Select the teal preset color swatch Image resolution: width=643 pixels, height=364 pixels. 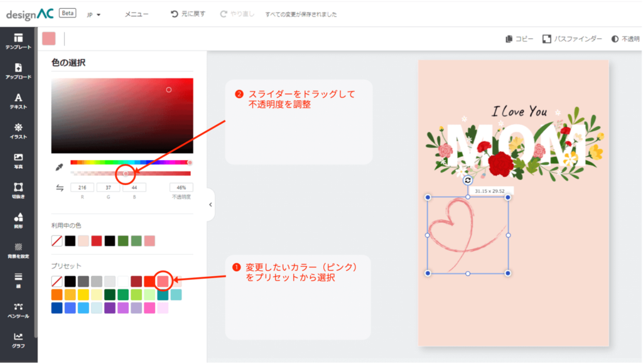(x=163, y=295)
